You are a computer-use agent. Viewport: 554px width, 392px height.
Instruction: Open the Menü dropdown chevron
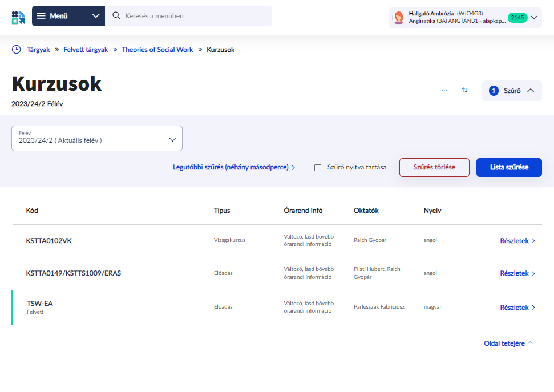click(95, 16)
